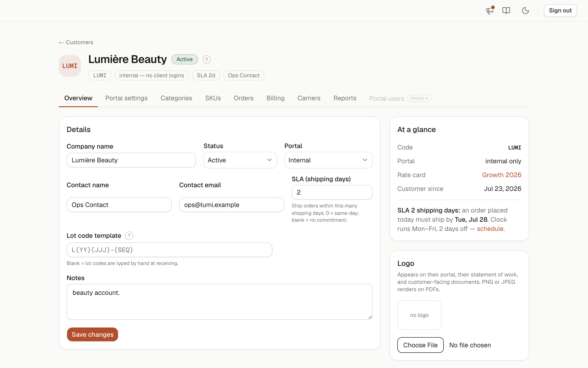This screenshot has height=368, width=588.
Task: Focus the Contact name field
Action: 119,205
